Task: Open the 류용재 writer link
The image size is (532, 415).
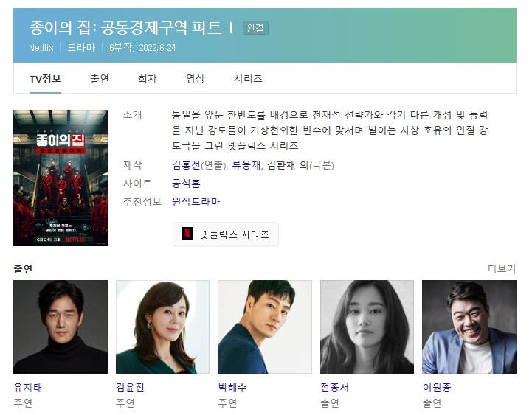Action: pyautogui.click(x=246, y=165)
